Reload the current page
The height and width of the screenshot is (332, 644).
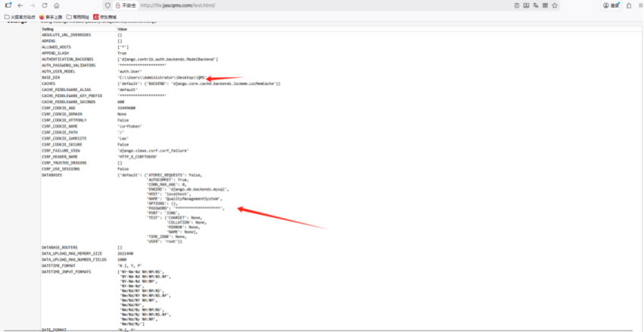click(x=44, y=5)
